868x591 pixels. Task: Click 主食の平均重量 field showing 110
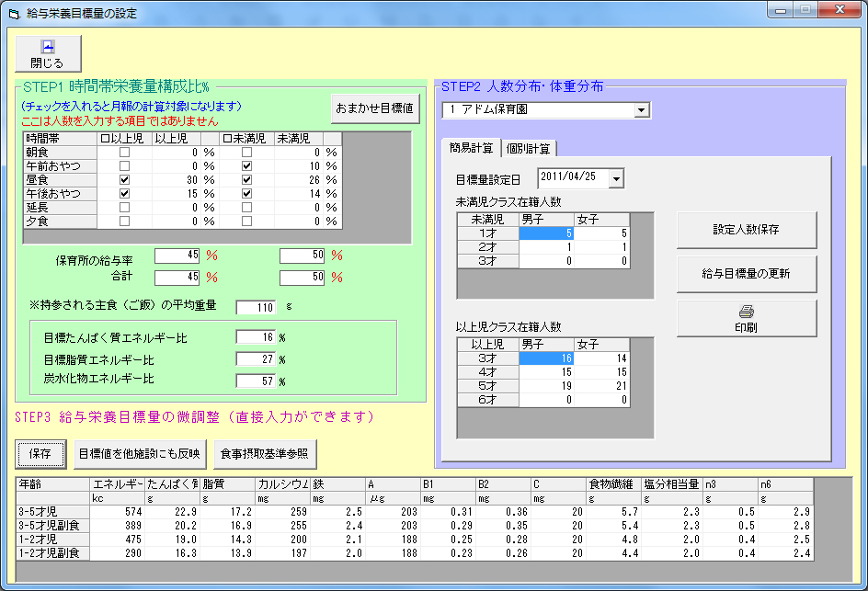256,307
